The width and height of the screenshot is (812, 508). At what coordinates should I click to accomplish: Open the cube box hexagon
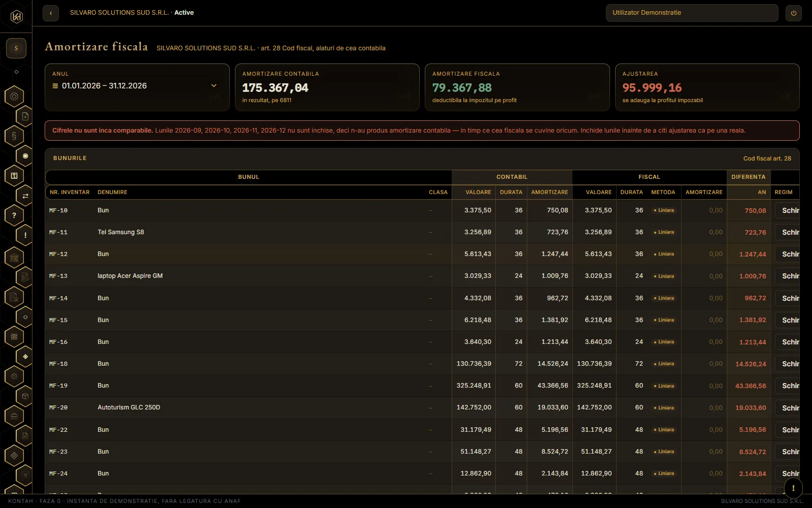25,396
